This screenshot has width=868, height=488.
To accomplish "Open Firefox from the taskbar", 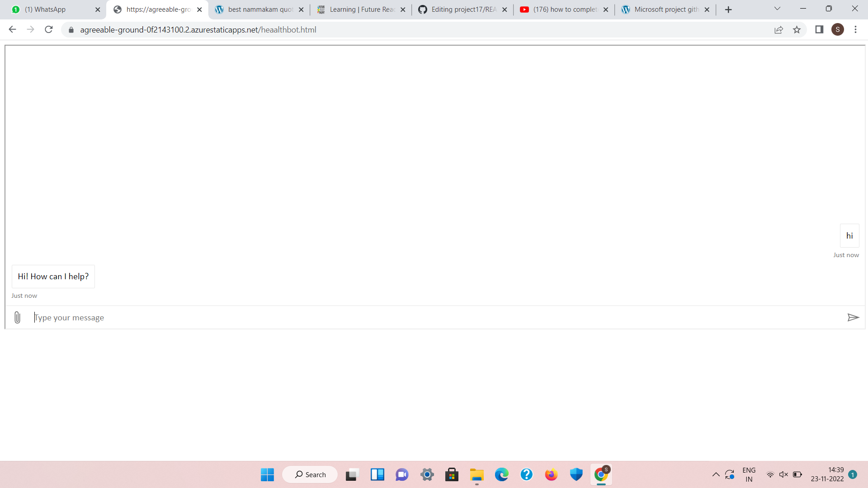I will [x=551, y=474].
